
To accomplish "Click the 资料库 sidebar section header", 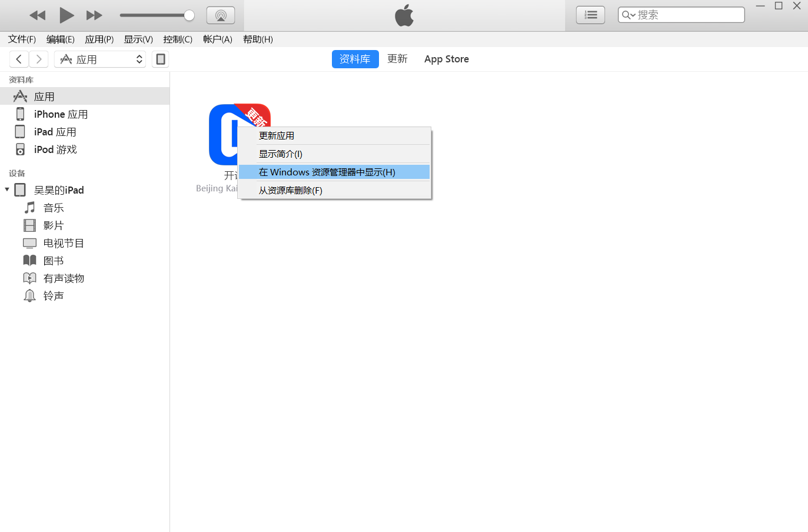I will tap(21, 79).
